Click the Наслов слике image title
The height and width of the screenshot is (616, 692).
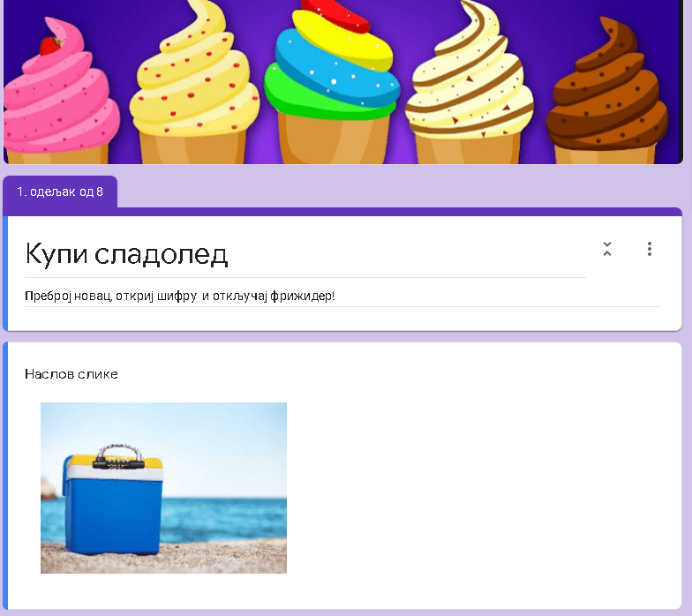click(71, 374)
